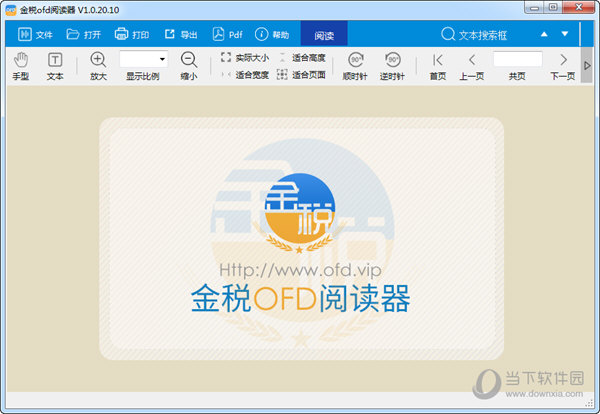Go to 上一页 previous page
Image resolution: width=600 pixels, height=414 pixels.
472,66
